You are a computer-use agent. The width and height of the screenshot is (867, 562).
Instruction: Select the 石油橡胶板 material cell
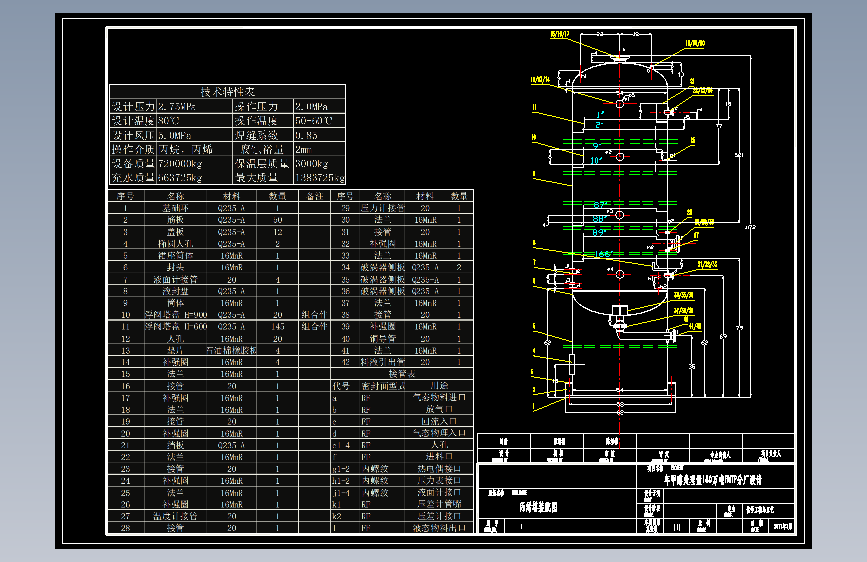click(230, 350)
